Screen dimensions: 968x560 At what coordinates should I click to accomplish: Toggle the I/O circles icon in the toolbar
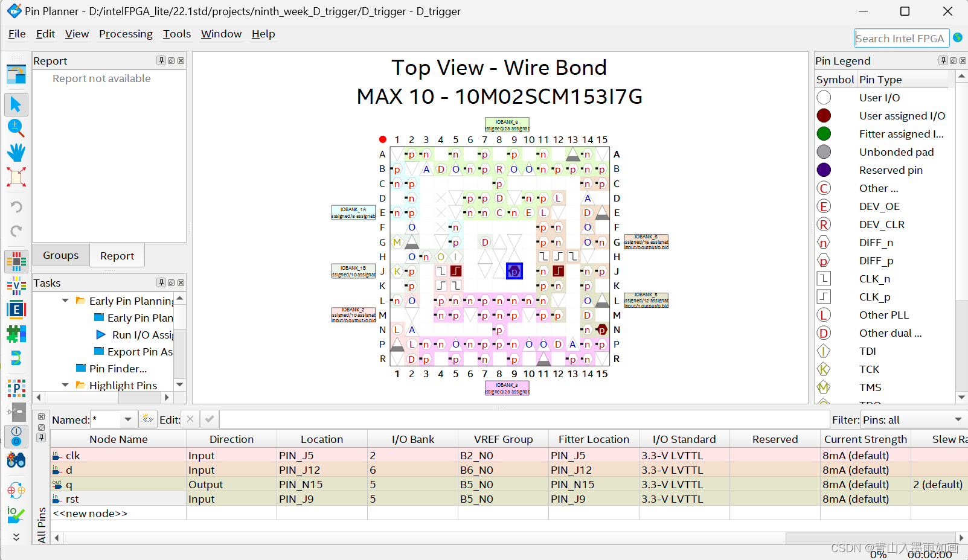point(16,436)
